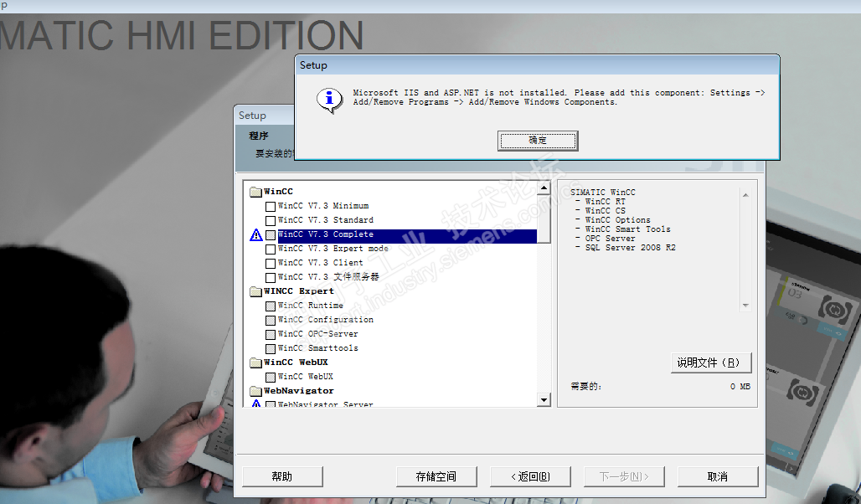This screenshot has height=504, width=861.
Task: Click component list scroll up arrow
Action: click(x=544, y=188)
